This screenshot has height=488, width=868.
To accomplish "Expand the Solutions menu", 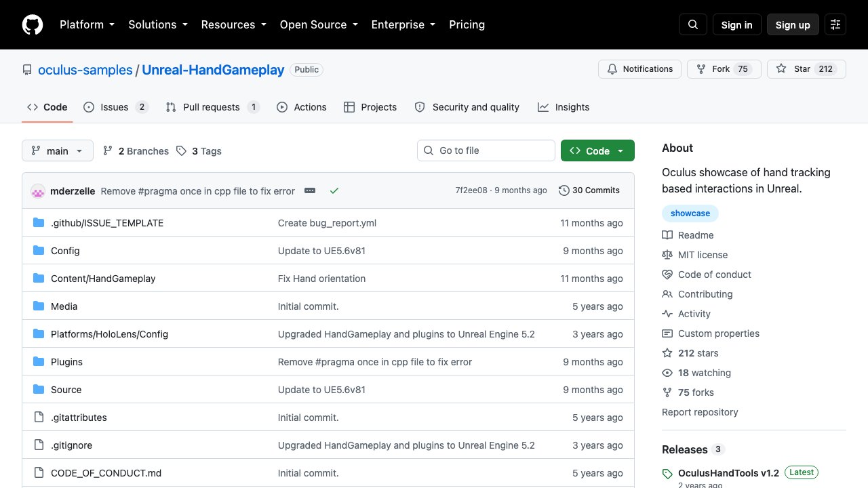I will (158, 24).
